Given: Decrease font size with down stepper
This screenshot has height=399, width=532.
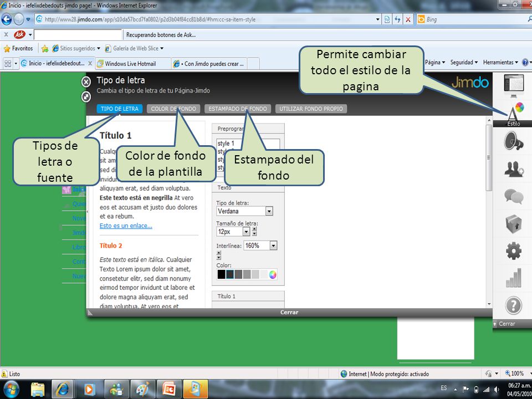Looking at the screenshot, I should coord(254,234).
